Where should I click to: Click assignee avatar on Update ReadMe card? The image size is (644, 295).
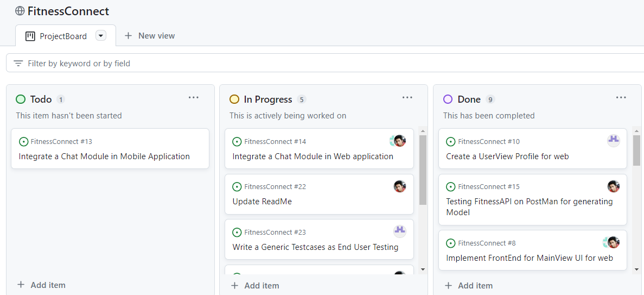tap(400, 186)
